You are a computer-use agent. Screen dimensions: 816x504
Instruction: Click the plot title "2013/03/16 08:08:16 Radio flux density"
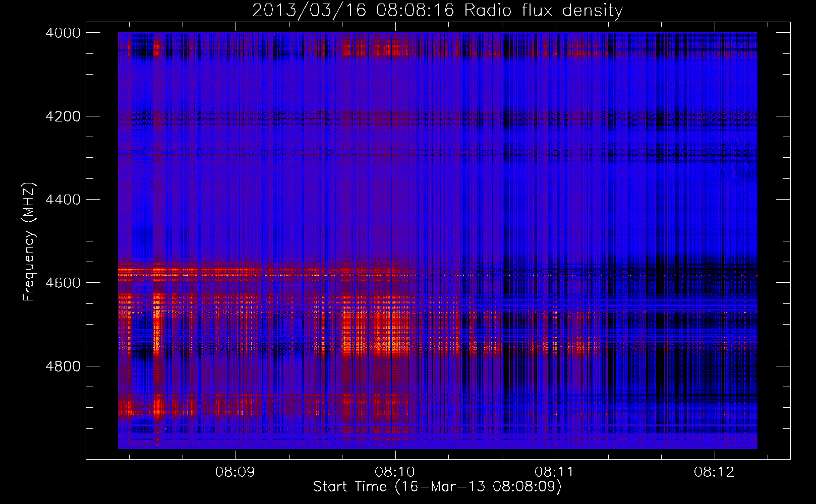(x=437, y=10)
